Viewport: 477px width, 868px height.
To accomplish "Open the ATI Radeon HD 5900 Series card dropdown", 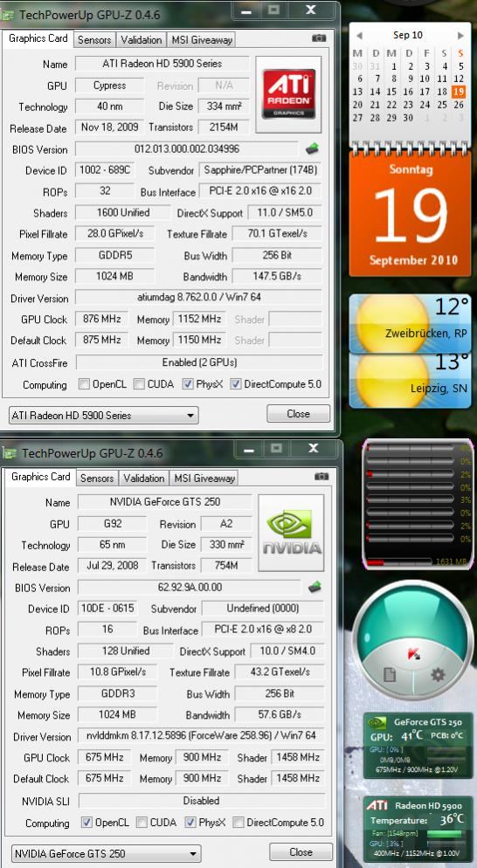I will 104,415.
